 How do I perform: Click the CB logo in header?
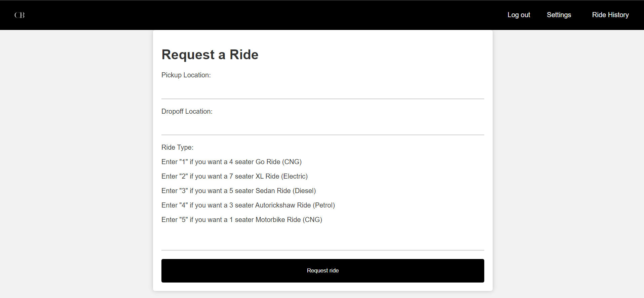(20, 15)
